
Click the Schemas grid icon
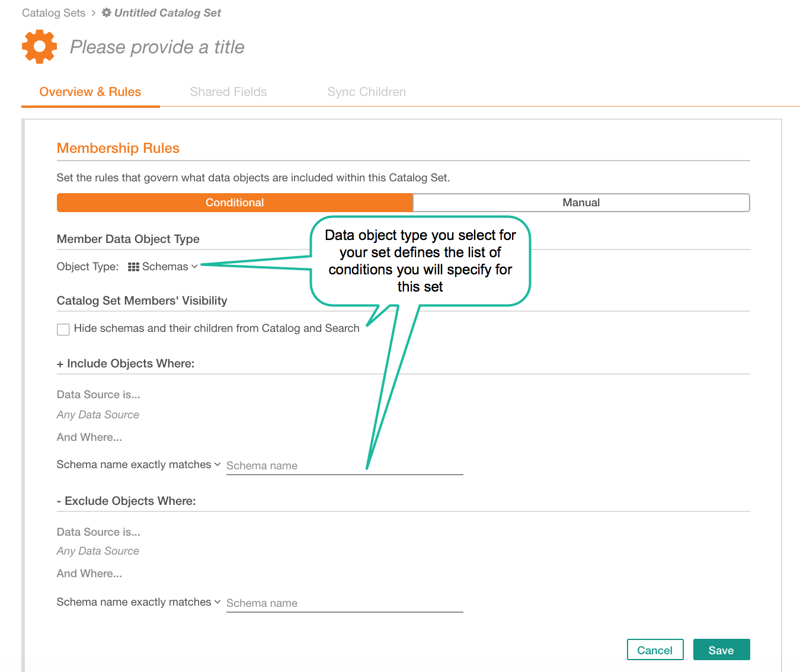[x=134, y=267]
